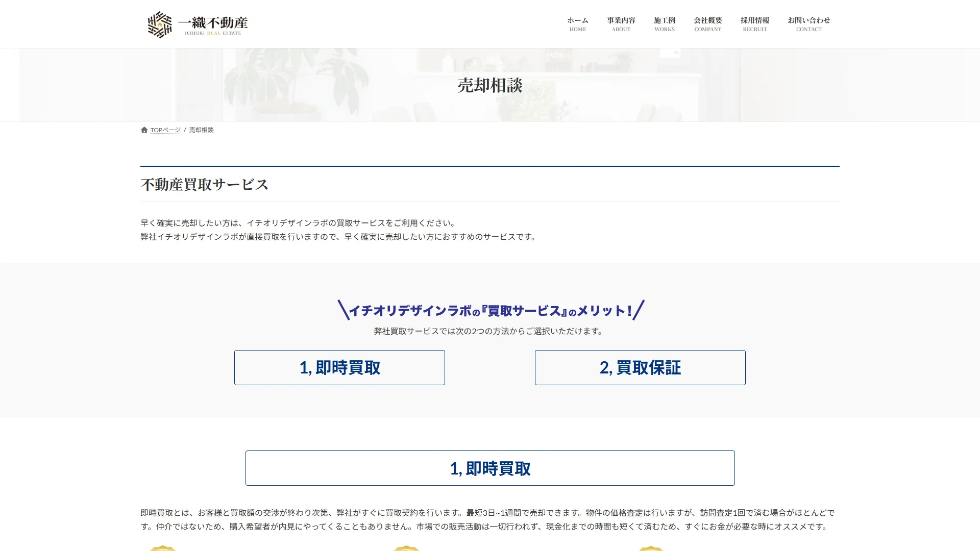Screen dimensions: 980x551
Task: Click the 1, 即時買取 button in merit section
Action: pos(339,367)
